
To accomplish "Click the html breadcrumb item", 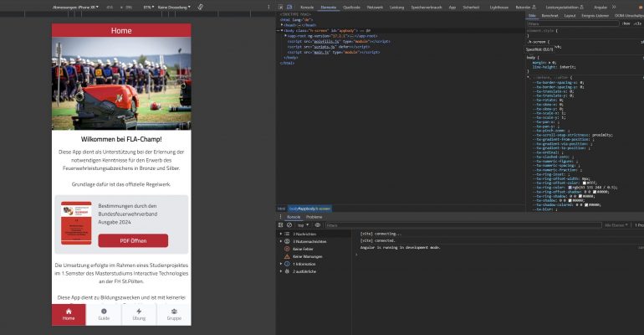I will (281, 209).
